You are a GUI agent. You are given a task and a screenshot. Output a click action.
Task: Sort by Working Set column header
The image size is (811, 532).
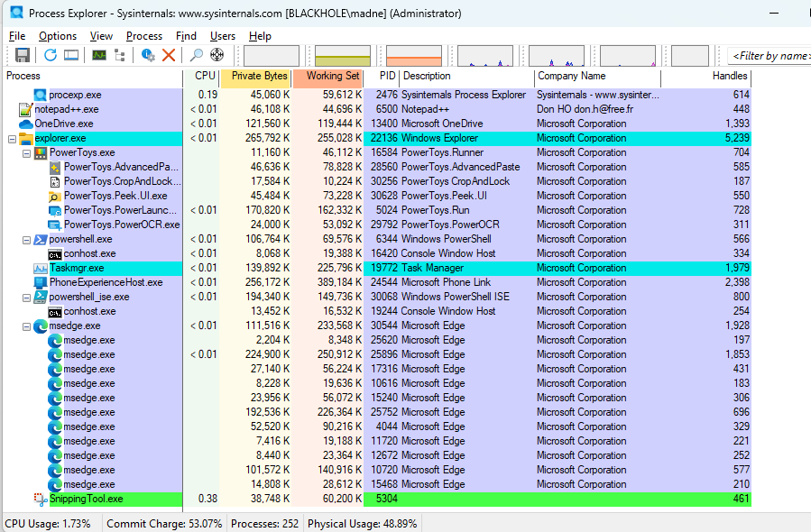pos(327,77)
